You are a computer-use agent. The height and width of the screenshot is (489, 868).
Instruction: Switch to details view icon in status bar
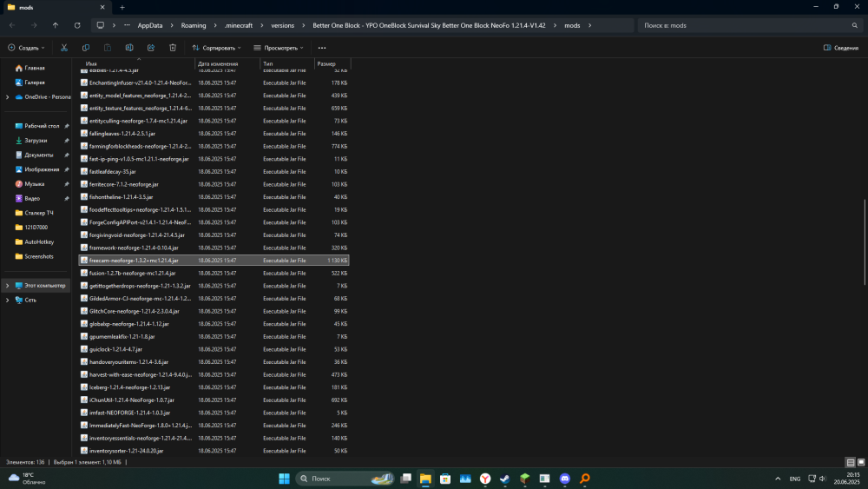851,462
